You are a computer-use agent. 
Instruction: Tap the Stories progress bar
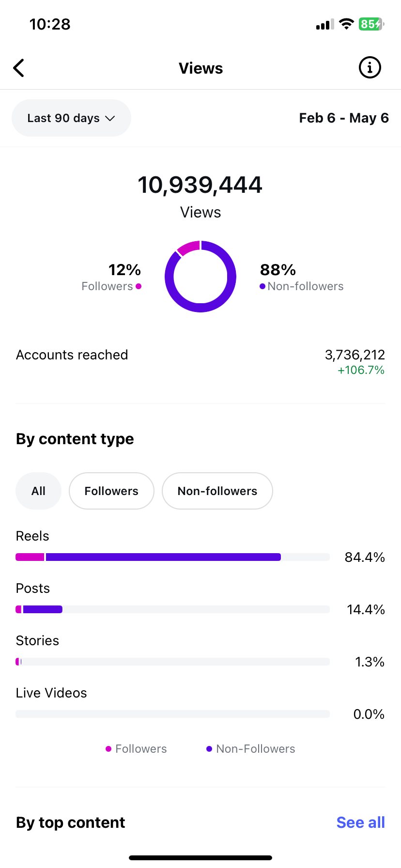173,662
